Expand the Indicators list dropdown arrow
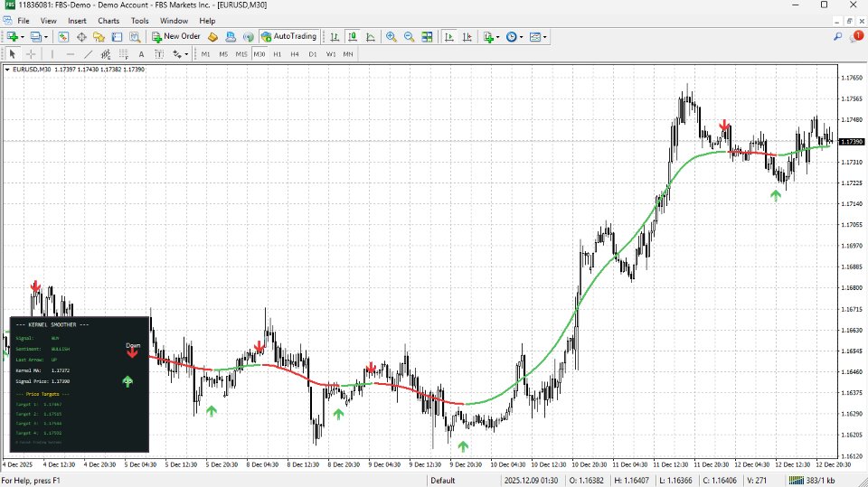The height and width of the screenshot is (487, 868). [x=497, y=37]
